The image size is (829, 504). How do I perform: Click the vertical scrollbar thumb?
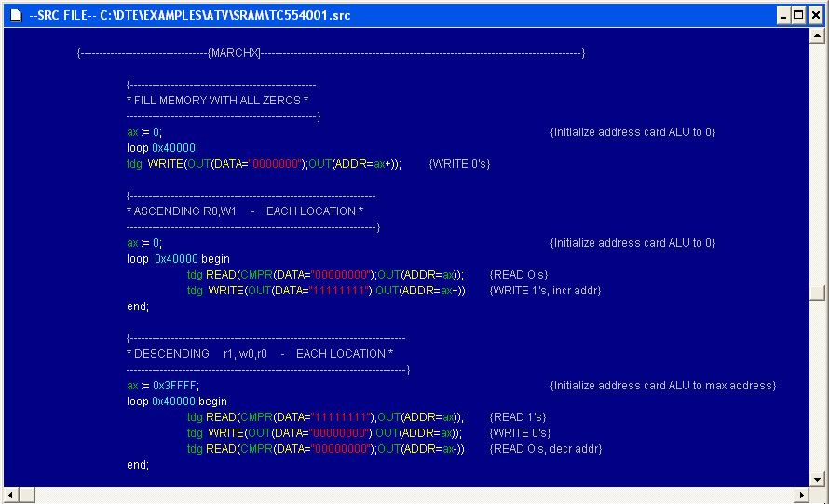(817, 293)
